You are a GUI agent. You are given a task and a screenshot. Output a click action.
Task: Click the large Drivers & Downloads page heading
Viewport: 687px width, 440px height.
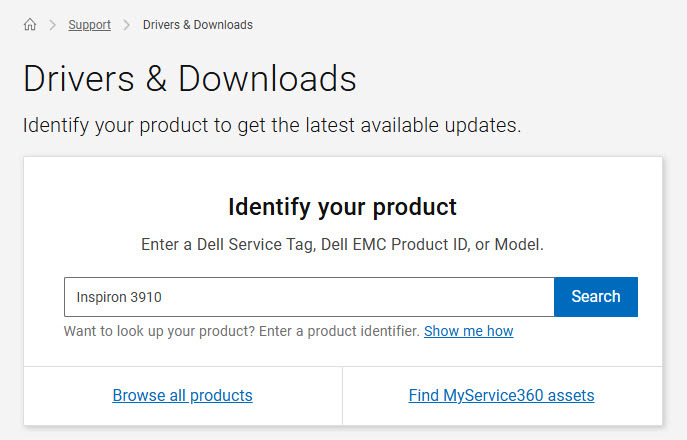(x=189, y=78)
